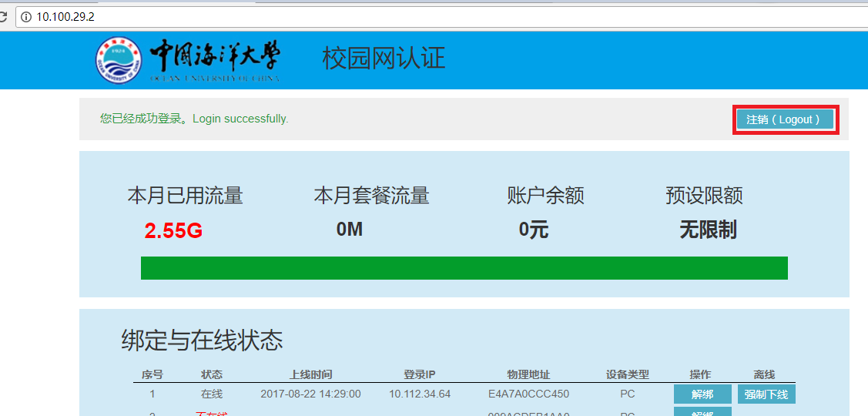Click the 绑定与在线状态 section heading

pos(202,341)
